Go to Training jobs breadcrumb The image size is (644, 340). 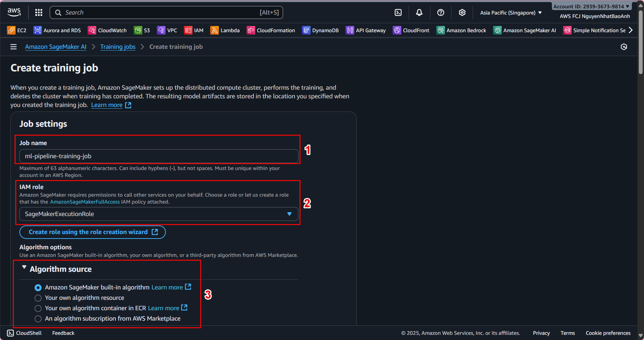(x=118, y=47)
